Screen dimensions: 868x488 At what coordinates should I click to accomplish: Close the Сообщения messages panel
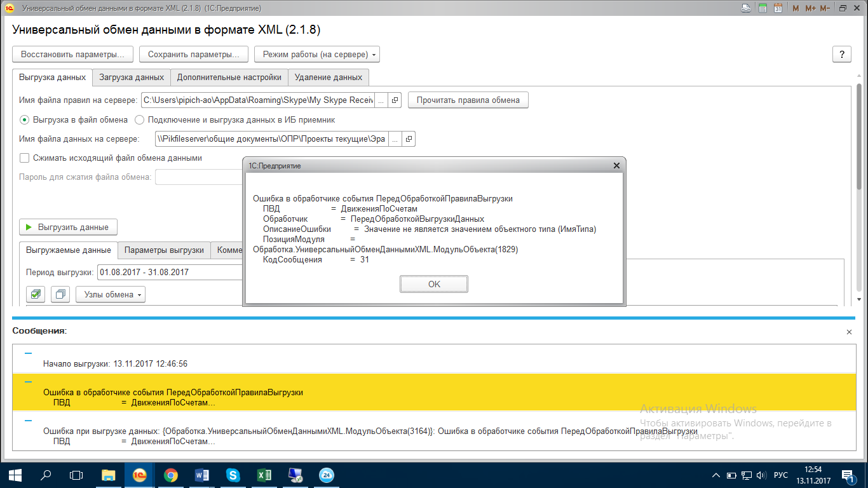(x=849, y=332)
